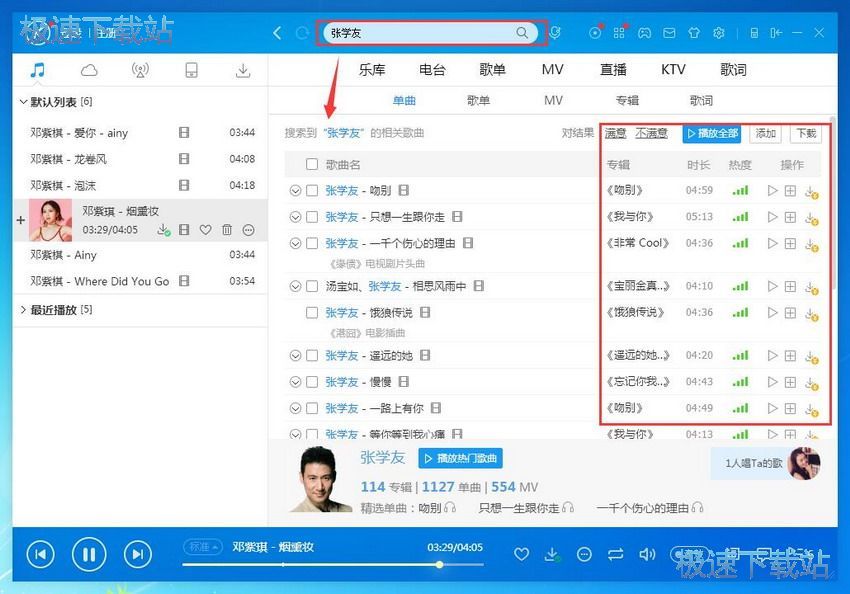The height and width of the screenshot is (594, 850).
Task: Click the 不满意 feedback link
Action: 651,133
